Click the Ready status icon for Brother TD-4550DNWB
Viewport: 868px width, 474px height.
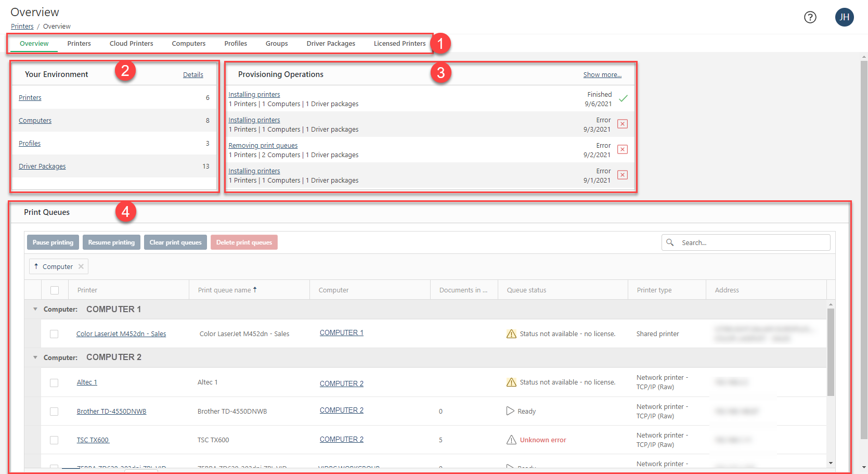(x=510, y=411)
